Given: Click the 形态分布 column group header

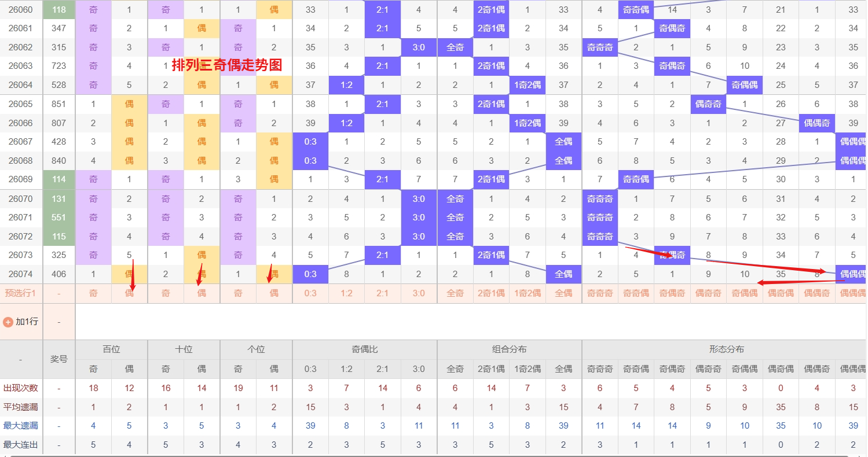Looking at the screenshot, I should [726, 349].
